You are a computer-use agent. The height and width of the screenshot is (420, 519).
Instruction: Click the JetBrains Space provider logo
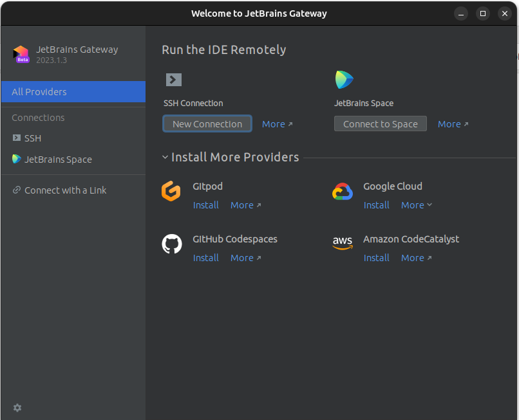click(344, 80)
